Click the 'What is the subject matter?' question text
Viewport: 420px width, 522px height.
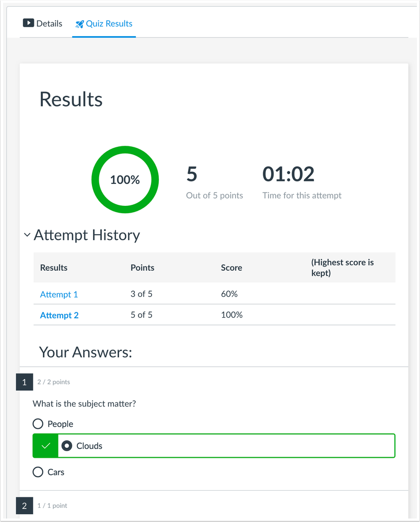click(x=88, y=403)
